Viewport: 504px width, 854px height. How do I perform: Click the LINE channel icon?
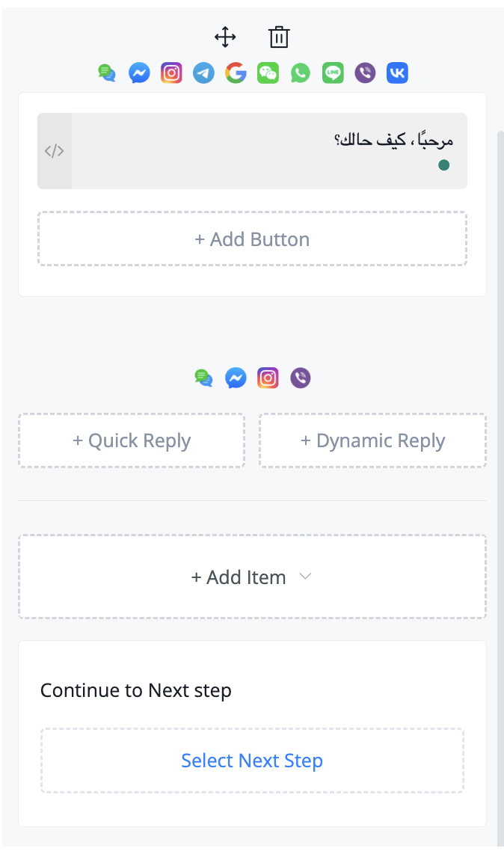333,73
